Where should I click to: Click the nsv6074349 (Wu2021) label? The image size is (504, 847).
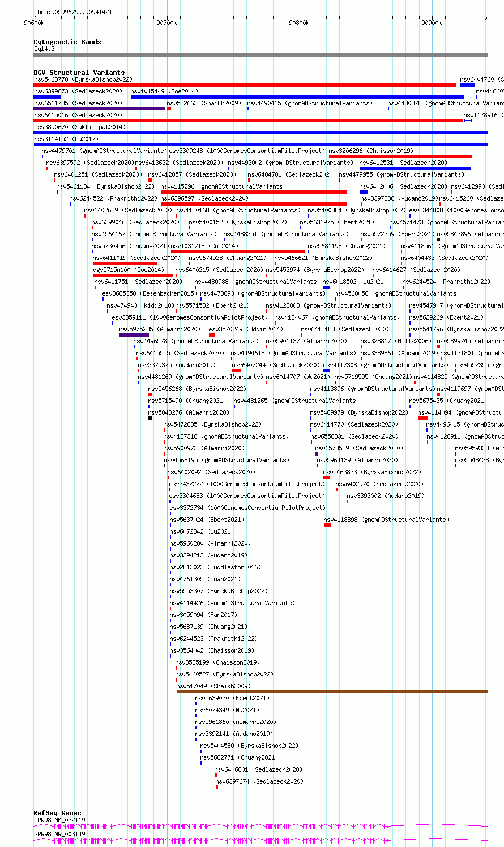coord(227,710)
